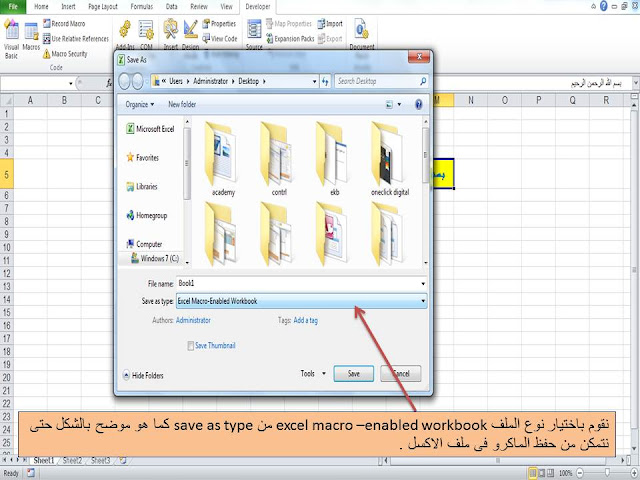Select Homegroup in navigation pane

point(147,216)
